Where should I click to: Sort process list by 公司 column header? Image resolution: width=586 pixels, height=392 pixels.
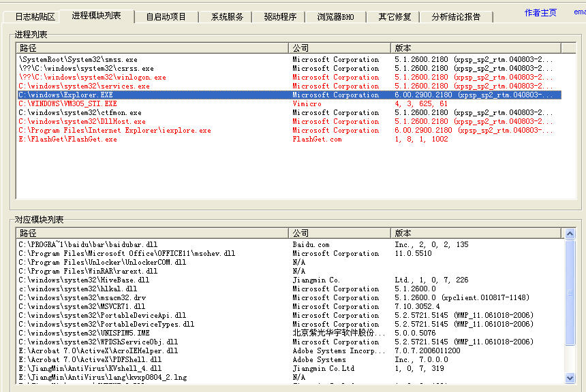pyautogui.click(x=339, y=48)
